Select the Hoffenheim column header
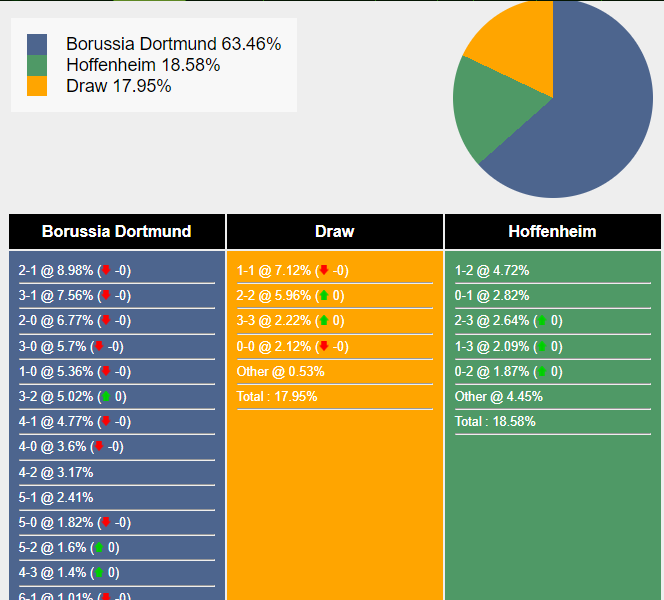 [552, 232]
